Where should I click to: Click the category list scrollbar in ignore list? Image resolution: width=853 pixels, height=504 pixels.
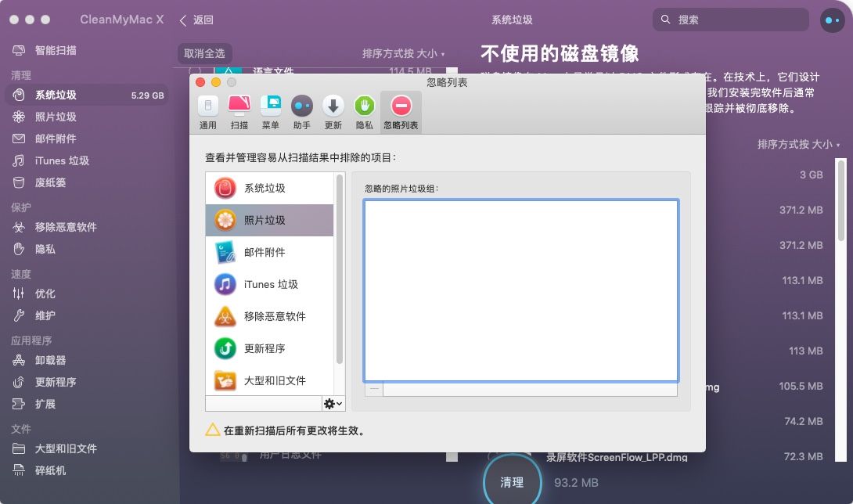tap(340, 269)
